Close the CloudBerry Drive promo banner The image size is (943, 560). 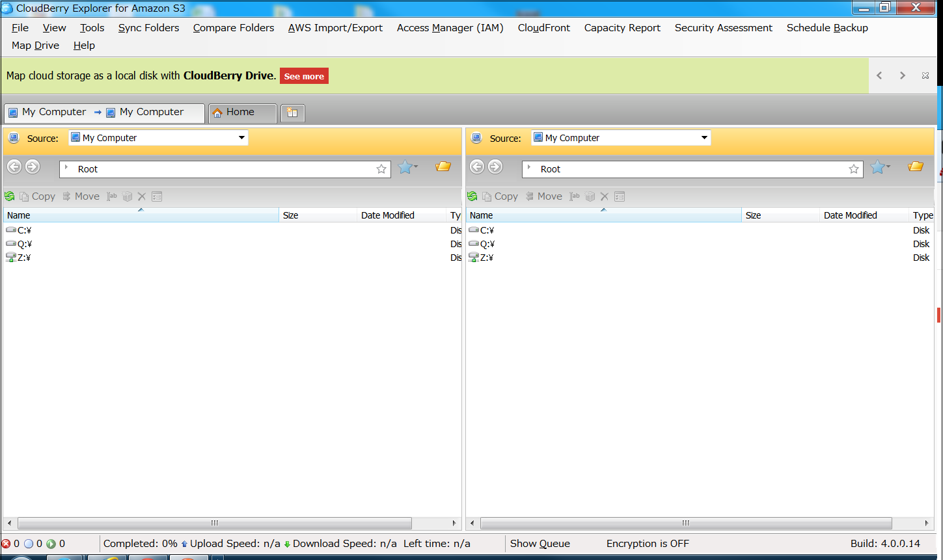coord(925,75)
